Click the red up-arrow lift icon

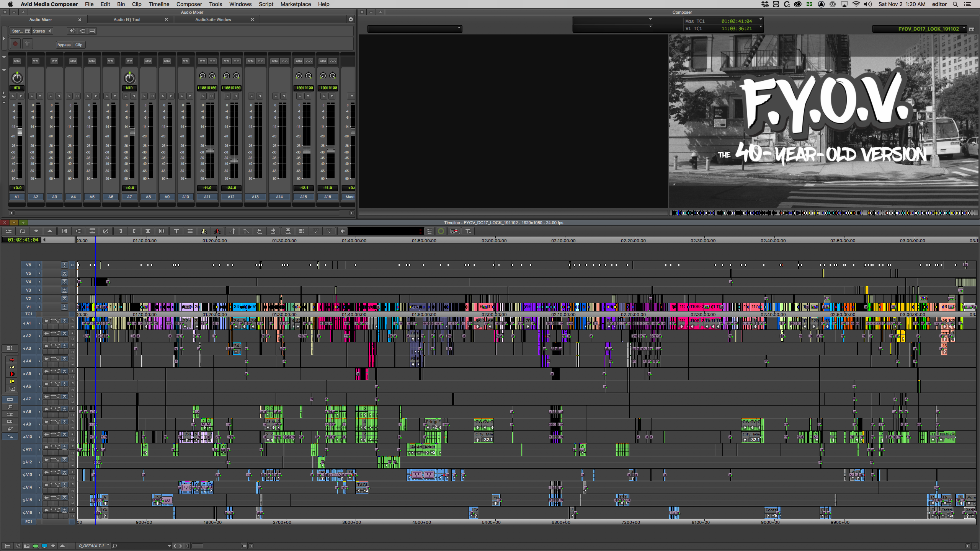click(x=217, y=231)
